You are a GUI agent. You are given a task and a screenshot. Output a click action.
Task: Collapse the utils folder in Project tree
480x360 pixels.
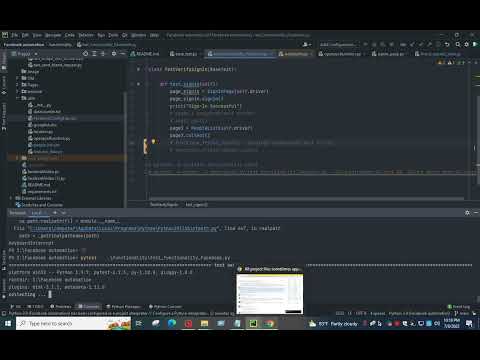tap(17, 98)
